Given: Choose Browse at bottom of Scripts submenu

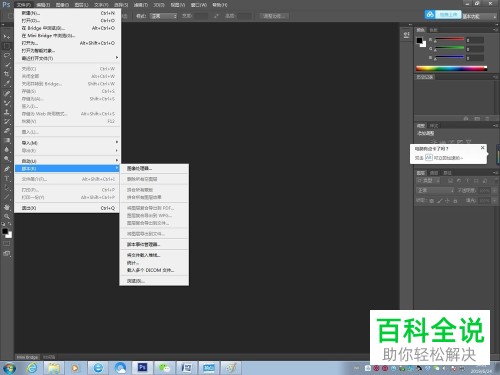Looking at the screenshot, I should coord(154,281).
